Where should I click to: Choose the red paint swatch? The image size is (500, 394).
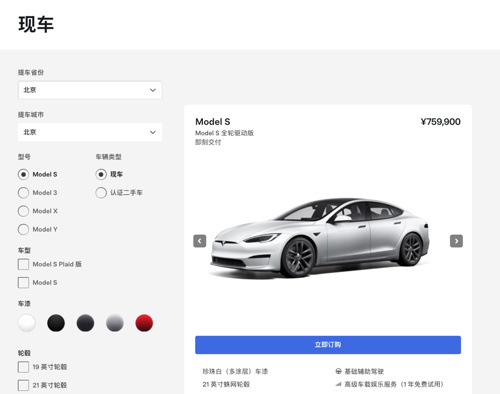pyautogui.click(x=144, y=323)
